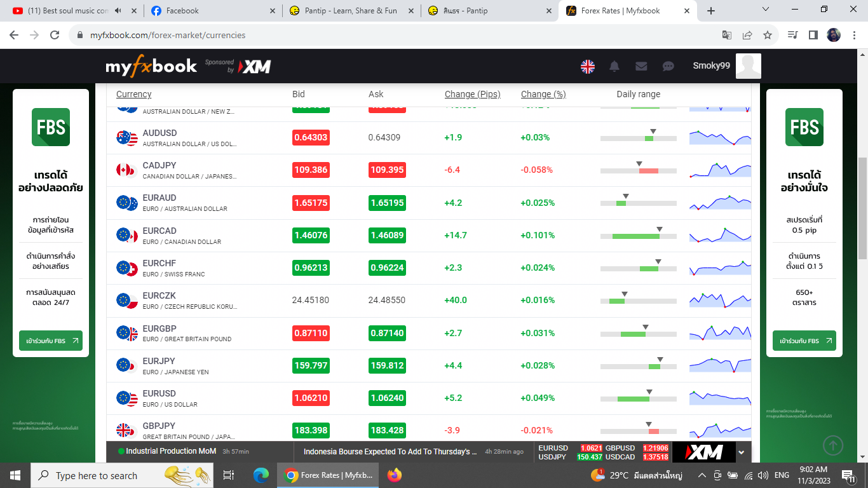
Task: Click the XM sponsor logo in header
Action: [254, 66]
